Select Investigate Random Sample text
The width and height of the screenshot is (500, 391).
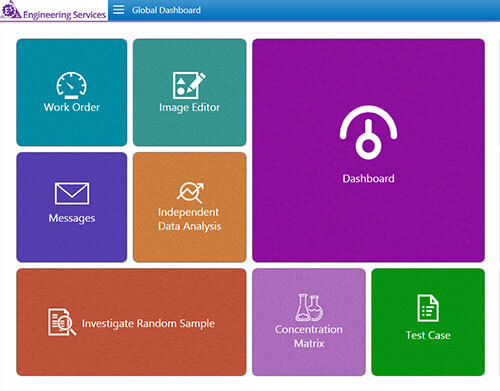(148, 324)
